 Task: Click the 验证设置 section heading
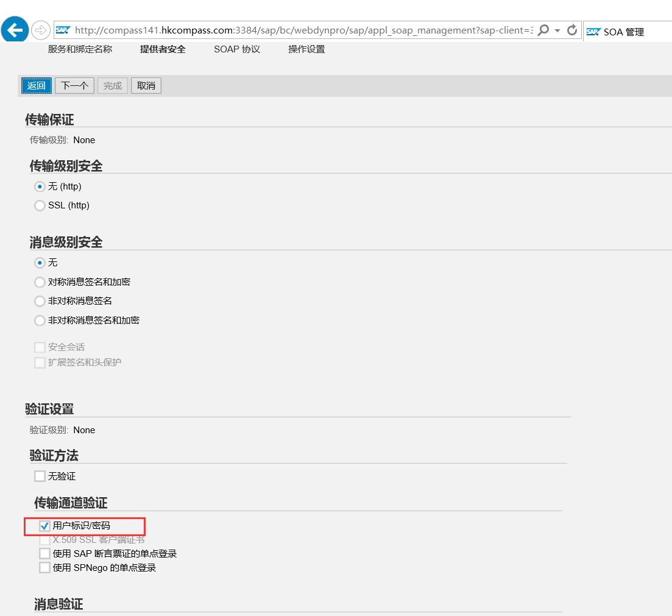[50, 409]
